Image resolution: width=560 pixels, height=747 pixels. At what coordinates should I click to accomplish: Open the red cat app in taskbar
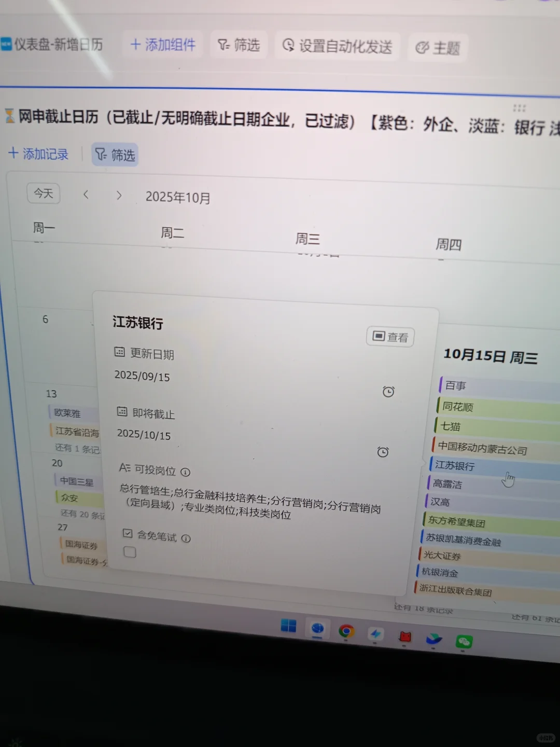(x=405, y=637)
